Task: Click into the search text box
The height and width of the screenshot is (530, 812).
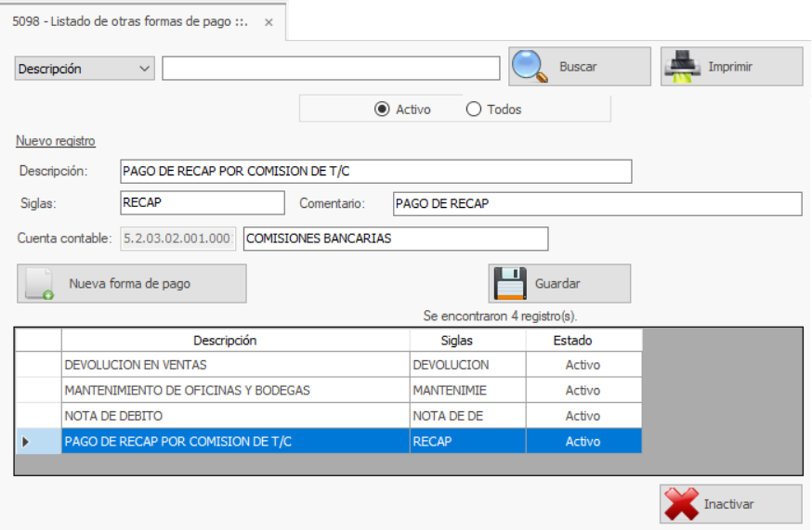Action: pos(331,69)
